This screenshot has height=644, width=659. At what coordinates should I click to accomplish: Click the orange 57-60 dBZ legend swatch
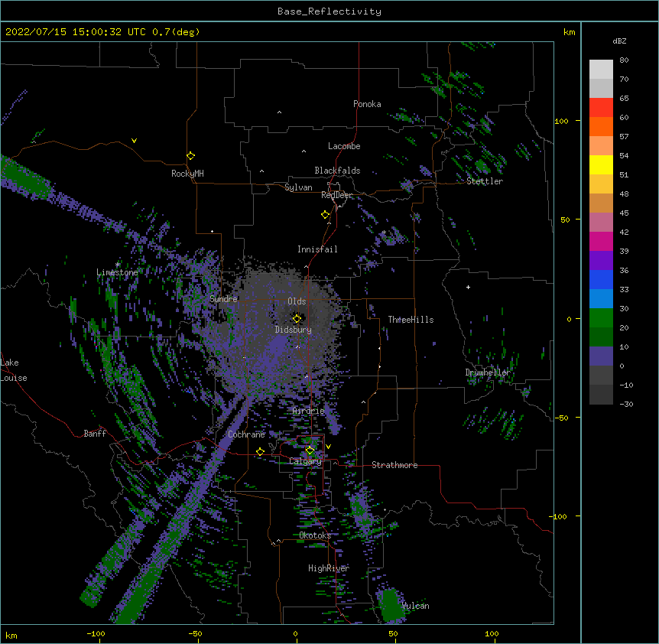(x=601, y=126)
